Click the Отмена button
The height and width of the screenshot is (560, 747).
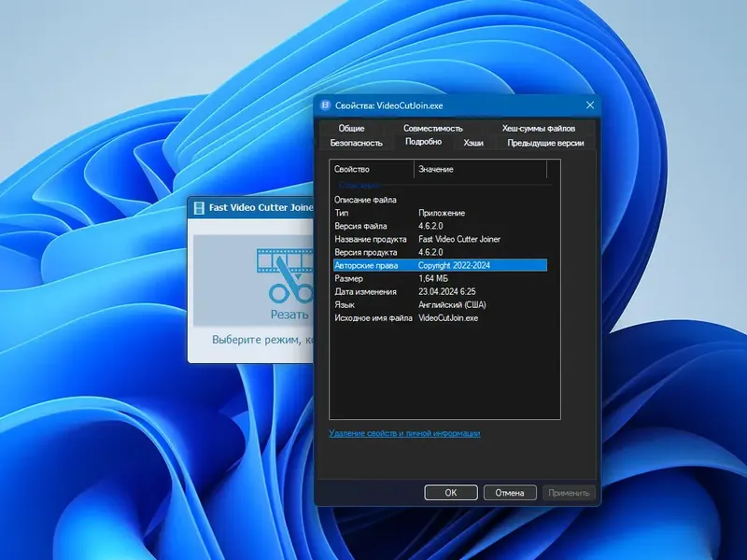point(509,492)
